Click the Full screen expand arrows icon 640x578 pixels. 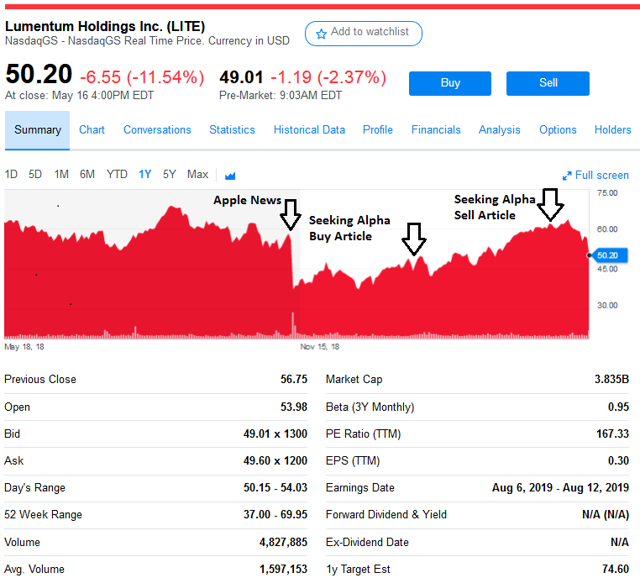click(567, 176)
